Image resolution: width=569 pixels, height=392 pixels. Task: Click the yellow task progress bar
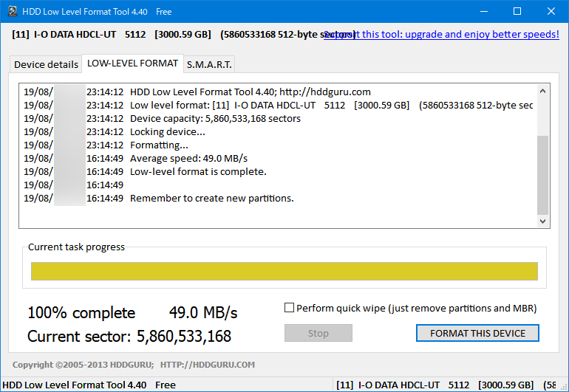tap(284, 271)
